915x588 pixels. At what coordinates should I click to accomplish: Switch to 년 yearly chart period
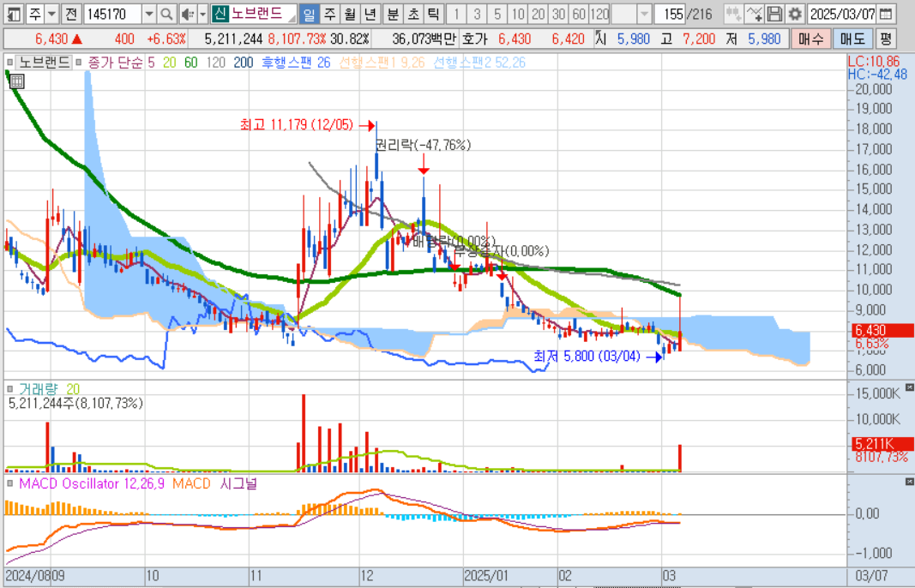point(370,14)
